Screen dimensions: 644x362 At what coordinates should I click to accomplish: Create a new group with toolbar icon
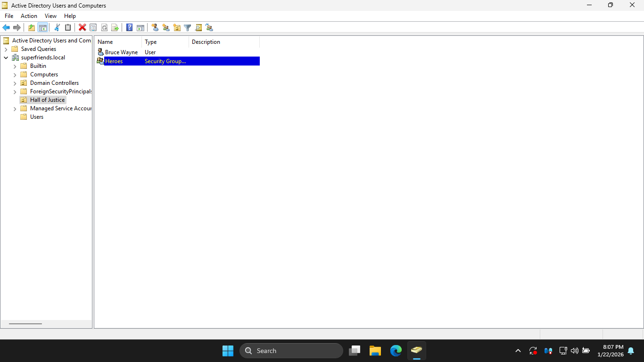click(x=166, y=28)
